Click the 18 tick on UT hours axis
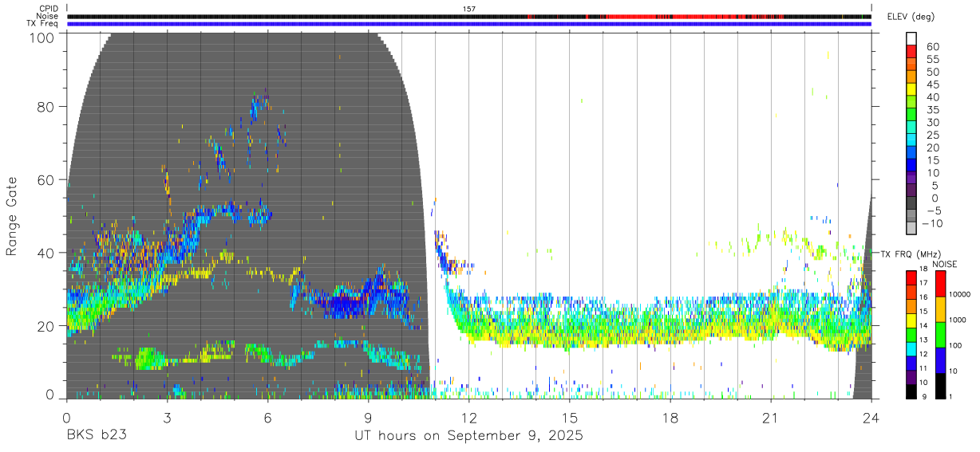 [670, 417]
